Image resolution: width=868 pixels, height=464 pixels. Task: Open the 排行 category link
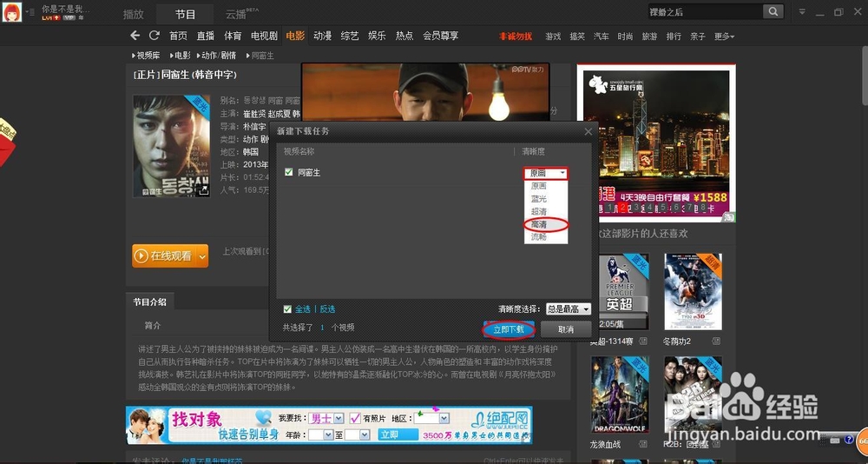pyautogui.click(x=674, y=36)
